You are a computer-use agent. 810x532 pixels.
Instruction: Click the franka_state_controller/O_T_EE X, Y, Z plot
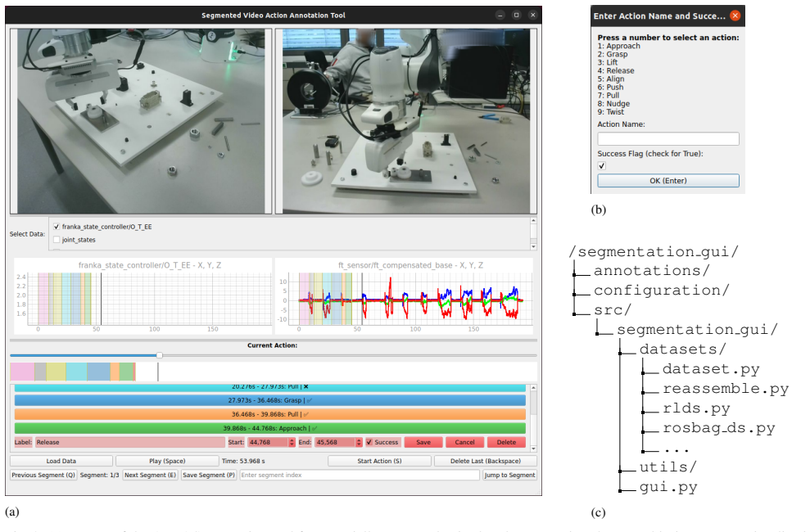pos(143,298)
